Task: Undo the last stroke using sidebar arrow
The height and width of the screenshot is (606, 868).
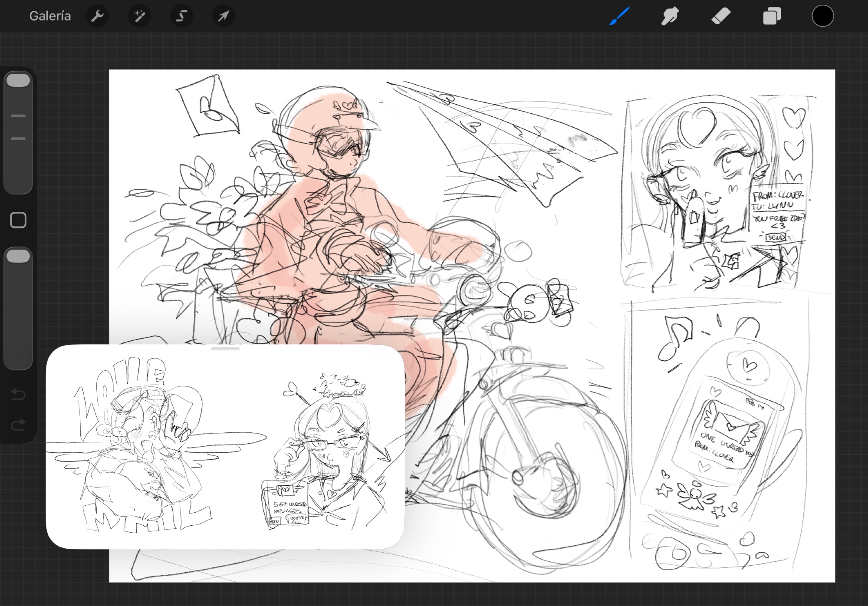Action: (18, 394)
